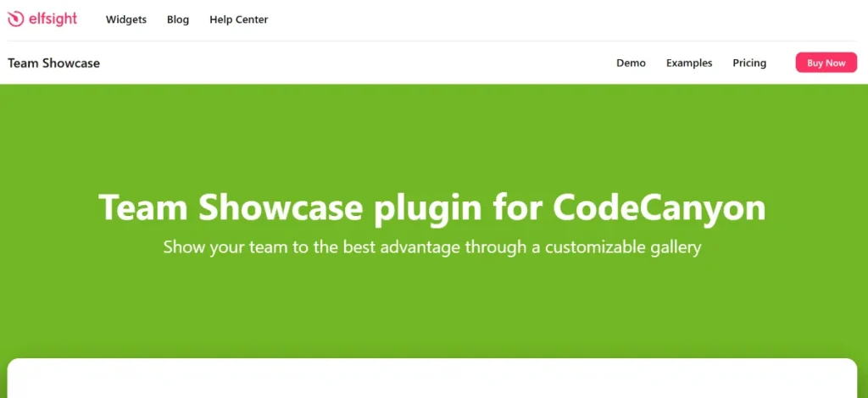Open the Examples section

689,63
